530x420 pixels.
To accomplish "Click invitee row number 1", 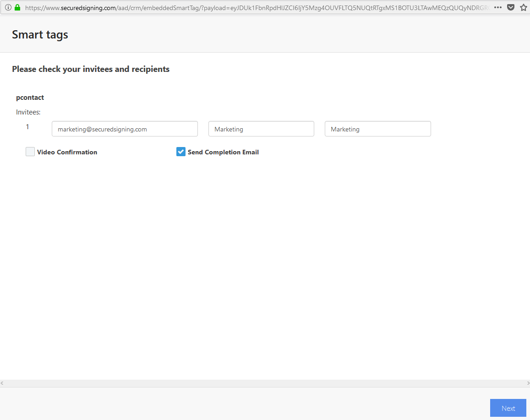I will click(x=27, y=126).
